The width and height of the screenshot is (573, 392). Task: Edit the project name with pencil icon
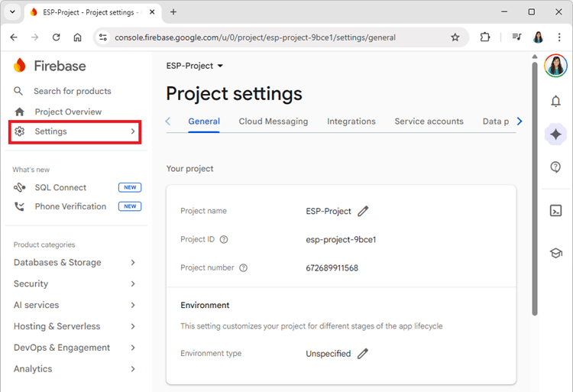point(363,211)
